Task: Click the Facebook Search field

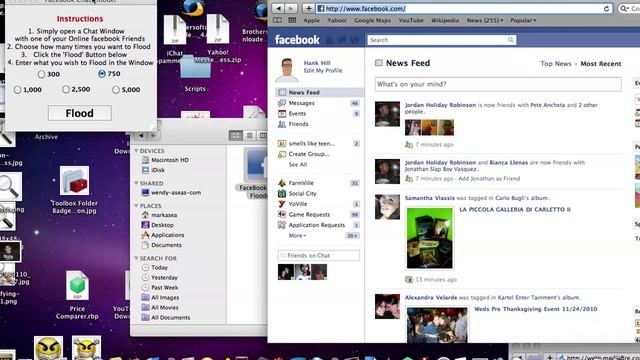Action: point(437,40)
